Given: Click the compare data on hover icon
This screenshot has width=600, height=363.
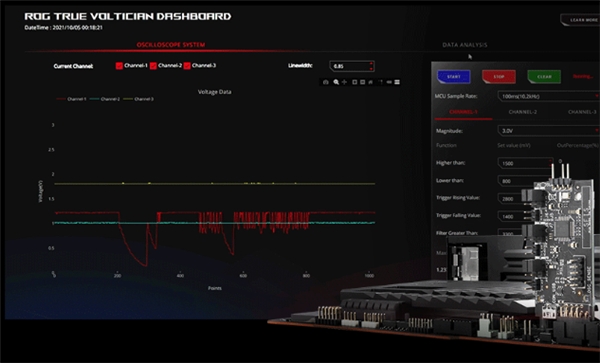Looking at the screenshot, I should point(397,82).
